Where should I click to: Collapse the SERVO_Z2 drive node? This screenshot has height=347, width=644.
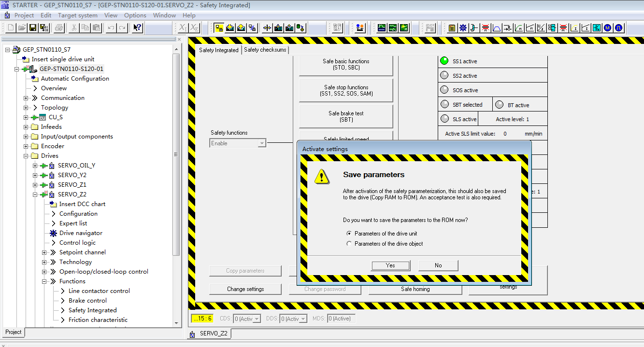[x=35, y=194]
